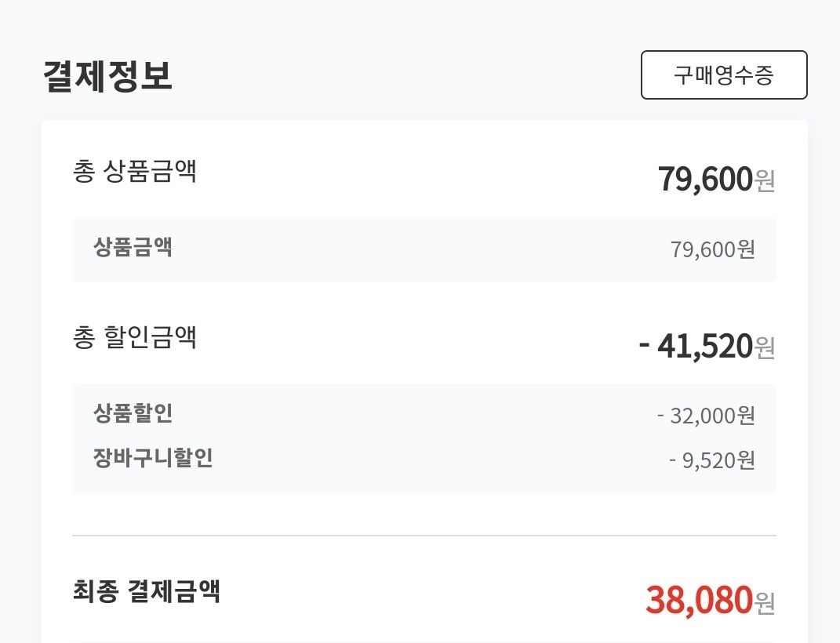Select the 총 상품금액 label
Image resolution: width=840 pixels, height=643 pixels.
coord(134,172)
